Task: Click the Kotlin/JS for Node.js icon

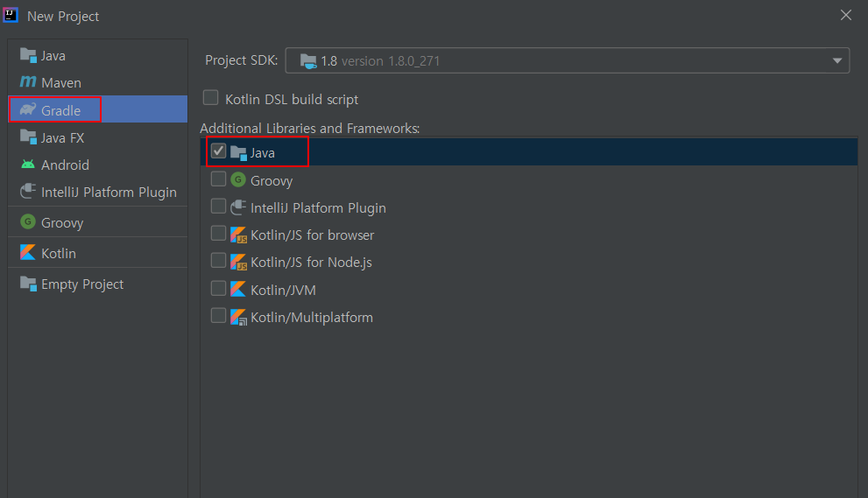Action: (x=238, y=263)
